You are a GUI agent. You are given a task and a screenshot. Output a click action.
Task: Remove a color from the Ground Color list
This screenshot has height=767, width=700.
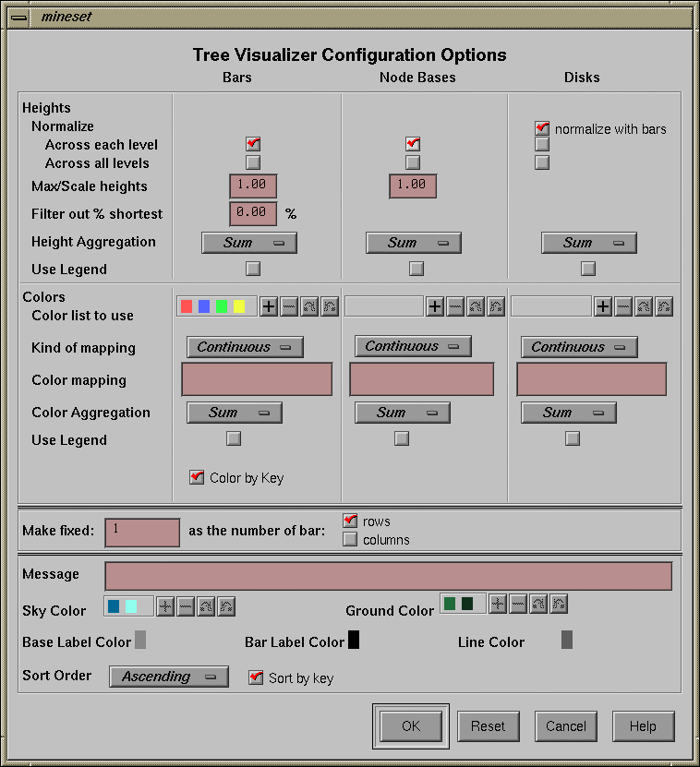point(518,605)
